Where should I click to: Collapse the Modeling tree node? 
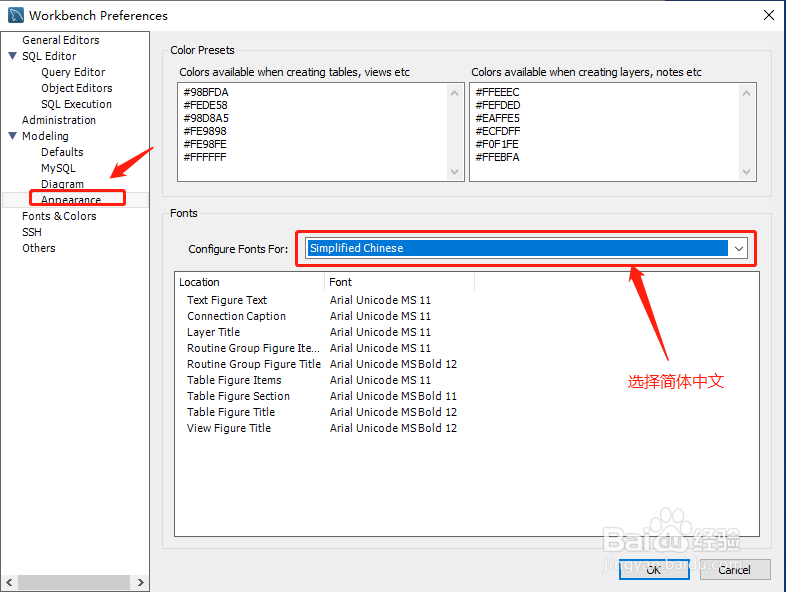point(13,136)
